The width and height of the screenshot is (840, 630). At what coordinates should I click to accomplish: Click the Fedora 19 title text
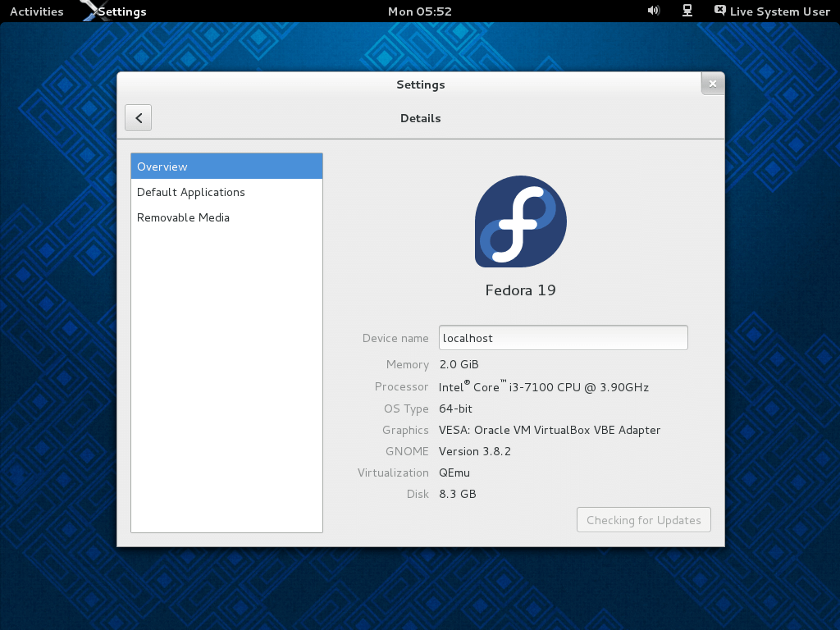[521, 290]
